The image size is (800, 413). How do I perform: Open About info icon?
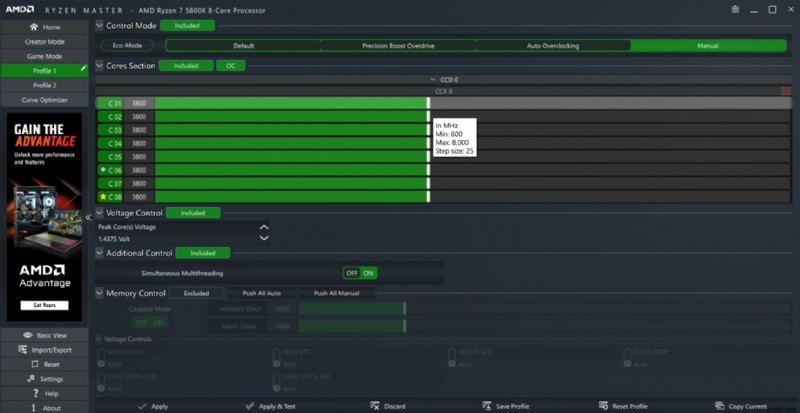pos(34,408)
